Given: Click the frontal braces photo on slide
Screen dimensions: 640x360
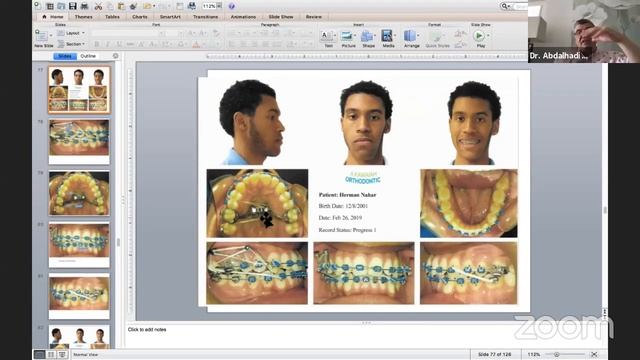Looking at the screenshot, I should (364, 273).
